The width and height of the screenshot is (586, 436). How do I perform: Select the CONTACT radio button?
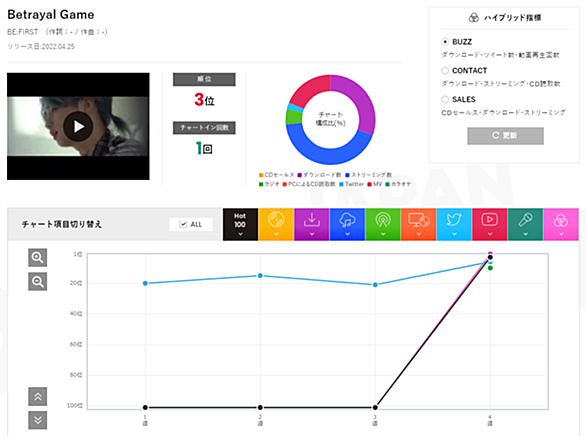tap(445, 70)
